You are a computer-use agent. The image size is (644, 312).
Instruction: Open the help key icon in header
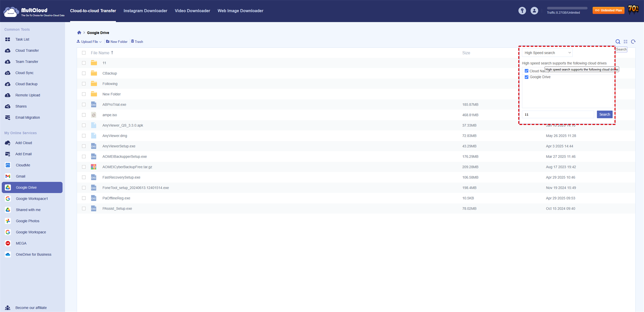[x=522, y=11]
